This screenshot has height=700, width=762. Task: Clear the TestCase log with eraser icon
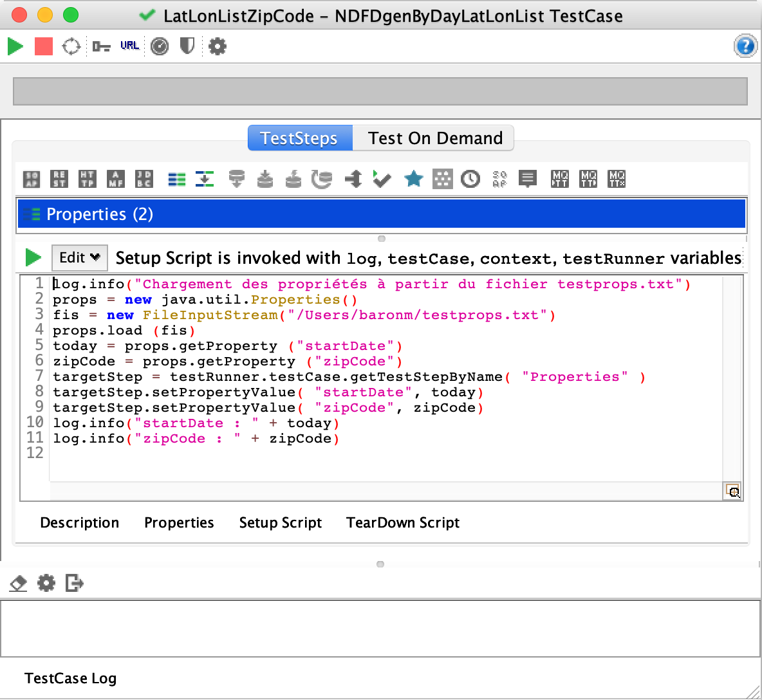19,584
